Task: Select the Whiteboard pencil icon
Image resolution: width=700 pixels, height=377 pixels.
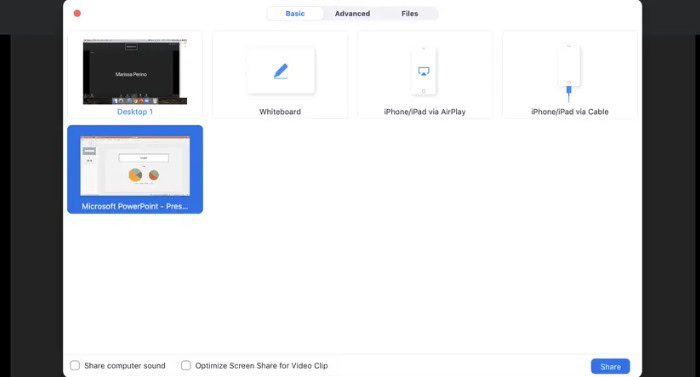Action: pyautogui.click(x=281, y=71)
